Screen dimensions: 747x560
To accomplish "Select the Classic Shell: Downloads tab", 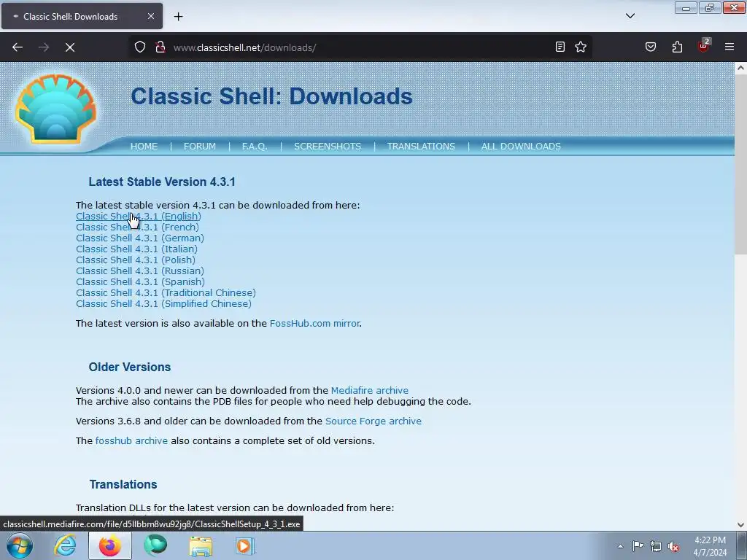I will pos(82,16).
